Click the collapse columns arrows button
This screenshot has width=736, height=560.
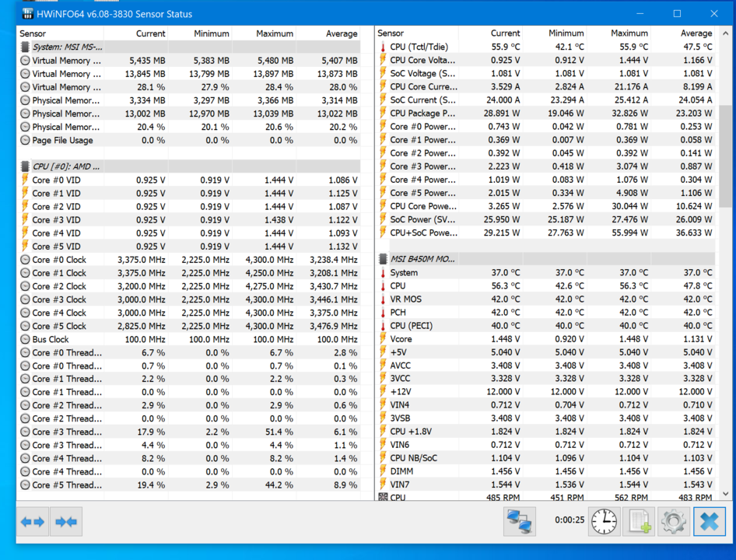66,522
